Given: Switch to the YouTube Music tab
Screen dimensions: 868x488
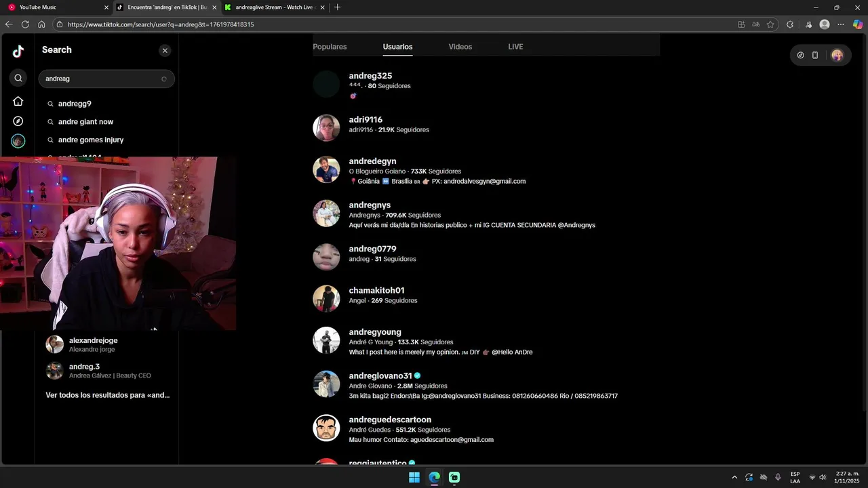Looking at the screenshot, I should 57,7.
